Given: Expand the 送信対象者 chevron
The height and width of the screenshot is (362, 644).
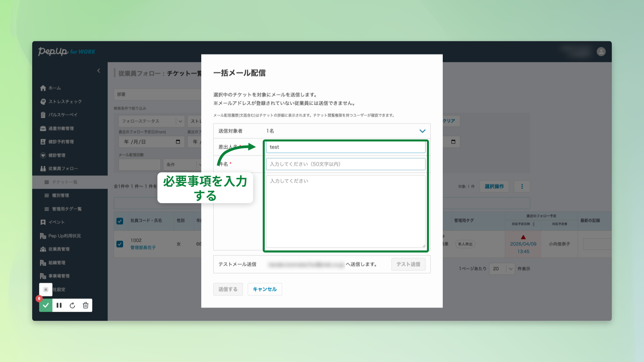Looking at the screenshot, I should 422,131.
